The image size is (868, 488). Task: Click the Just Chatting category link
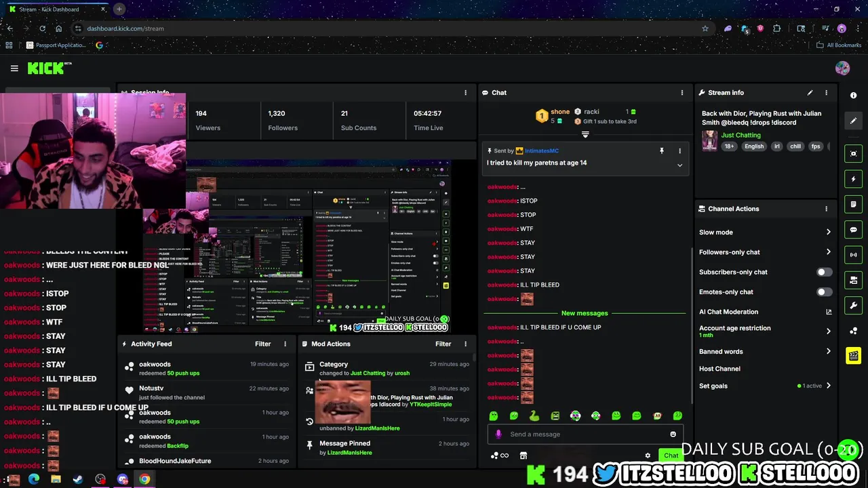[x=741, y=136]
